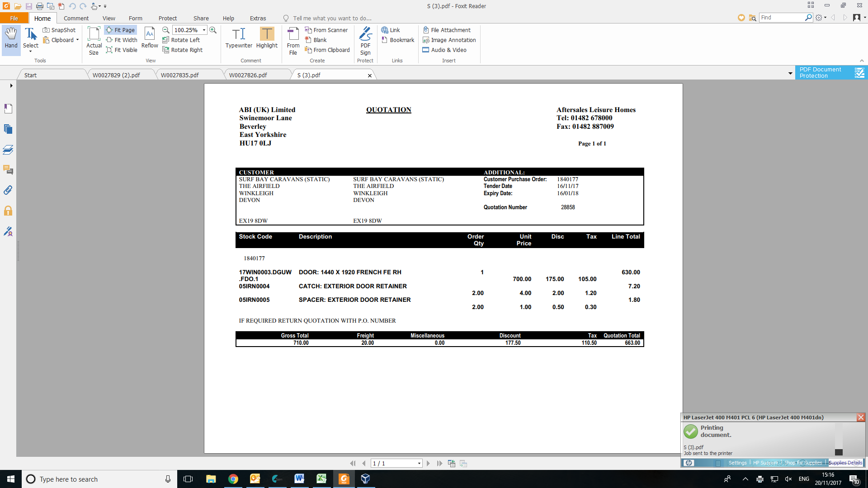Open the Comment ribbon tab
This screenshot has width=868, height=488.
76,18
